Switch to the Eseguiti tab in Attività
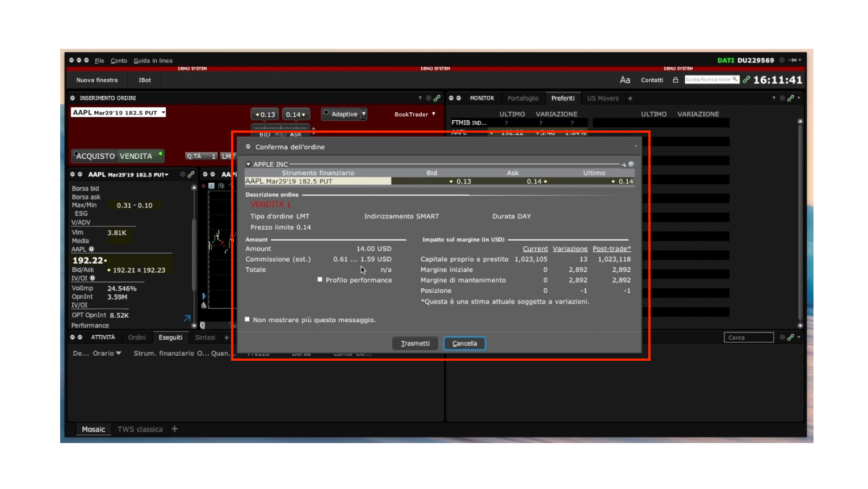 (170, 338)
